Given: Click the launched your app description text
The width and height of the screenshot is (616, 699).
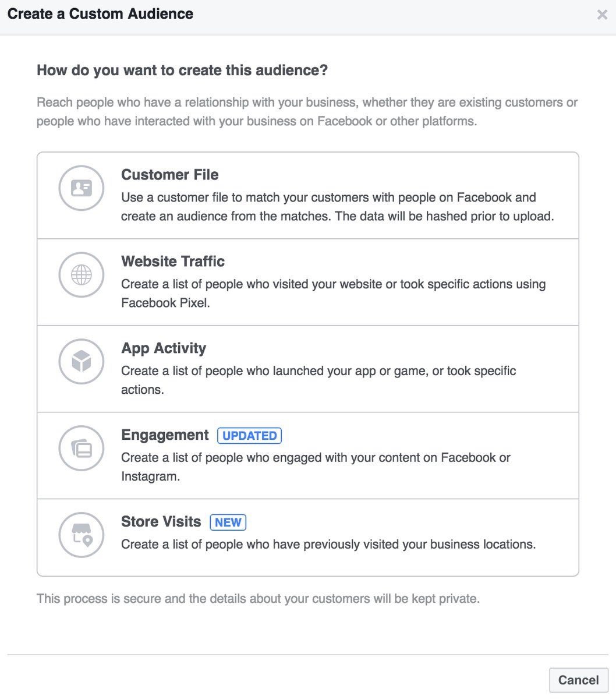Looking at the screenshot, I should [x=318, y=380].
